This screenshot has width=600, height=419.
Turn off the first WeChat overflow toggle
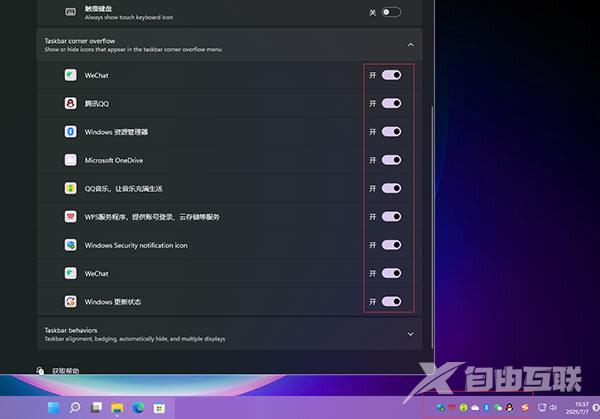click(391, 75)
